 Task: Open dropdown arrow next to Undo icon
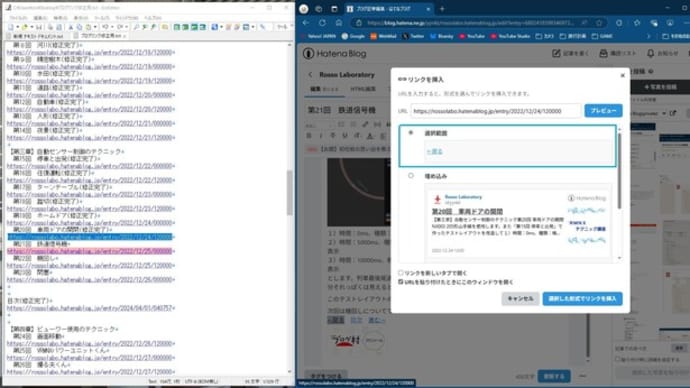[x=111, y=27]
